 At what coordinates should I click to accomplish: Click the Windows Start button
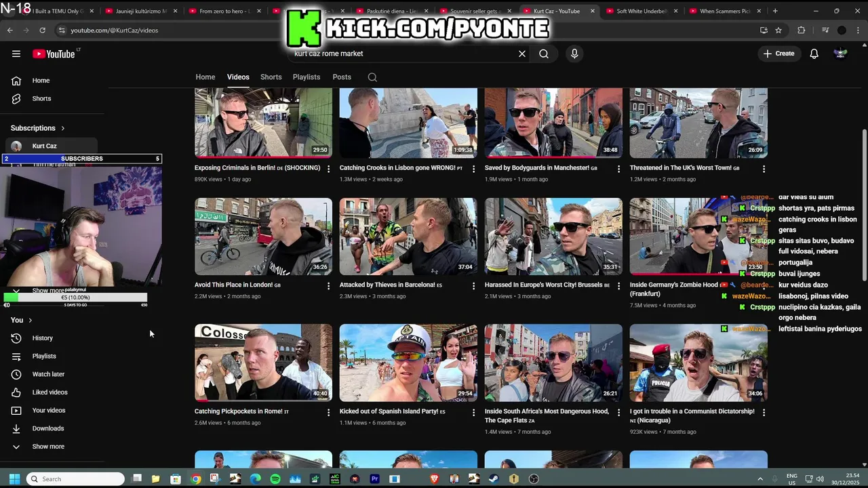point(14,479)
